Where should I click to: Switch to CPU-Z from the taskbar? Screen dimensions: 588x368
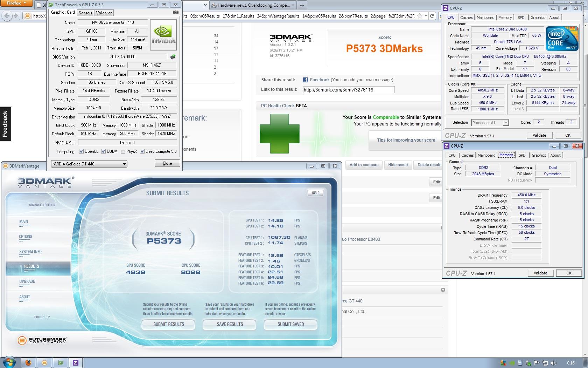76,363
